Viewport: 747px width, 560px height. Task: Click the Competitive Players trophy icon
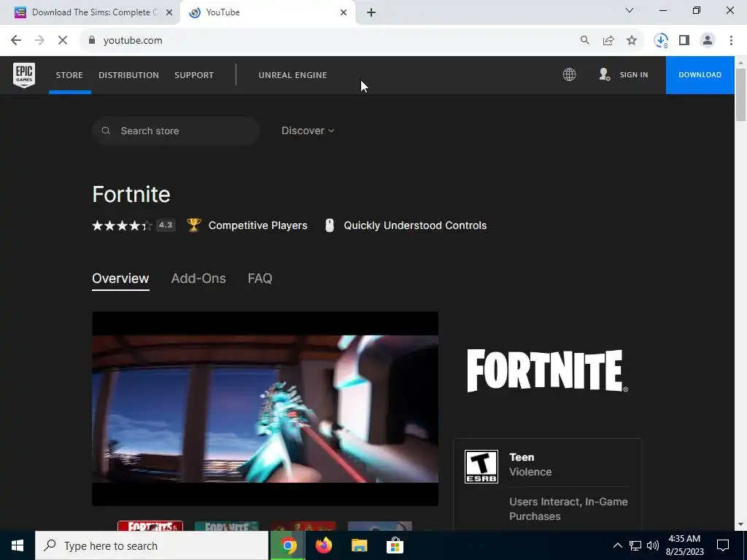194,225
